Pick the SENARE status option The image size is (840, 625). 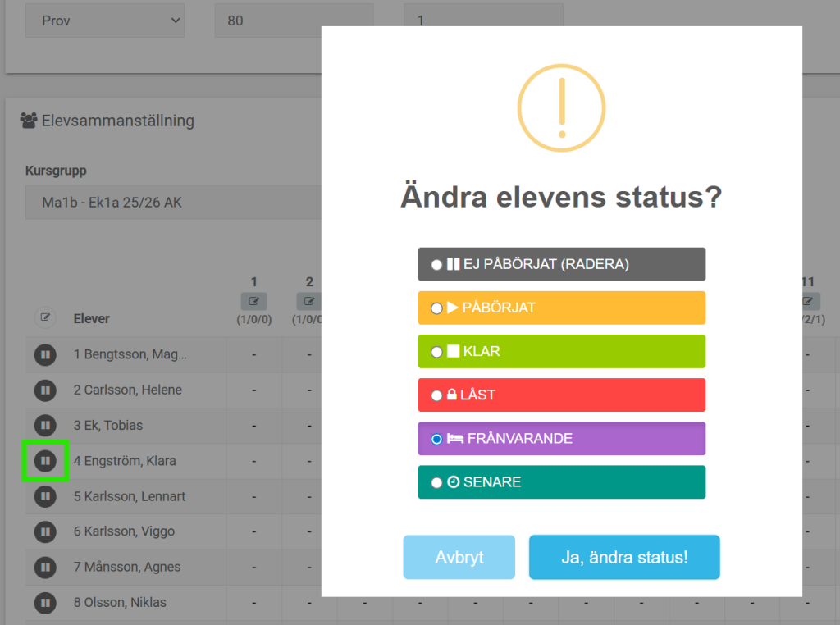(437, 482)
